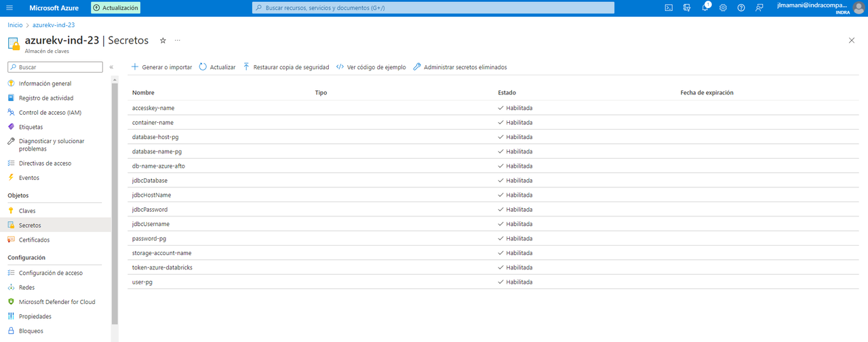Viewport: 868px width, 342px height.
Task: Focus the left menu Buscar field
Action: [55, 67]
